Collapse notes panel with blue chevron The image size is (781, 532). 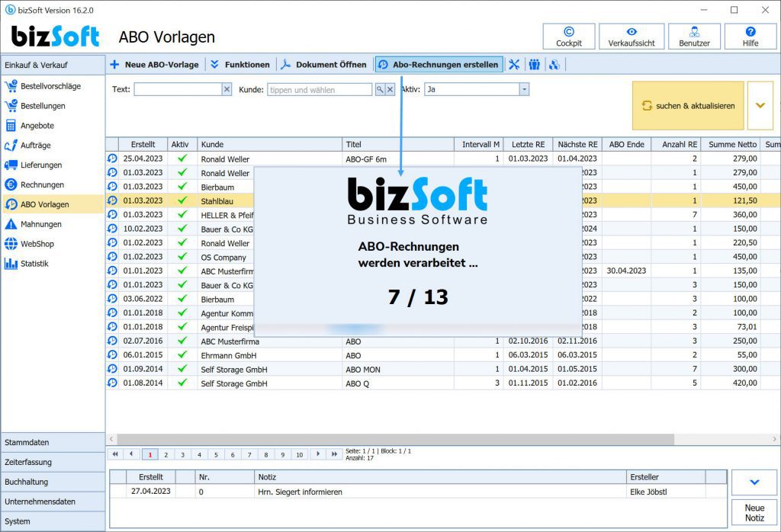coord(754,482)
